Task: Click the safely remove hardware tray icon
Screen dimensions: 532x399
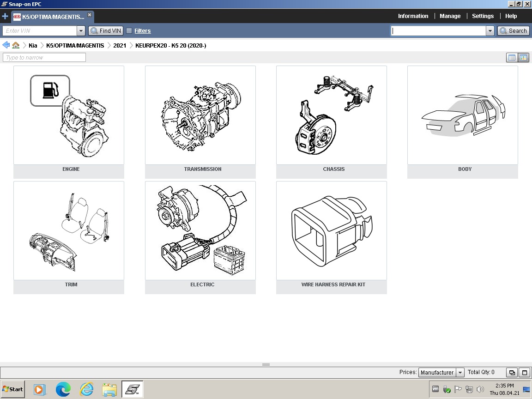Action: coord(447,389)
